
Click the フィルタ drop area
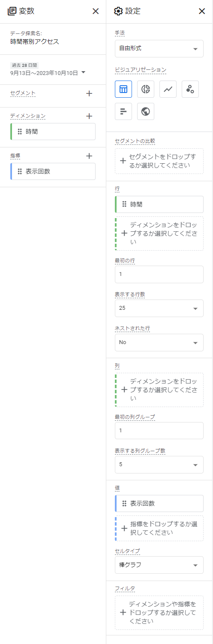pos(159,613)
